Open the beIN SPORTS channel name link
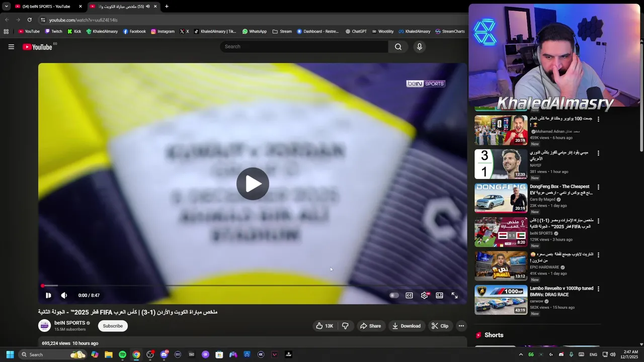The image size is (644, 362). pos(69,323)
